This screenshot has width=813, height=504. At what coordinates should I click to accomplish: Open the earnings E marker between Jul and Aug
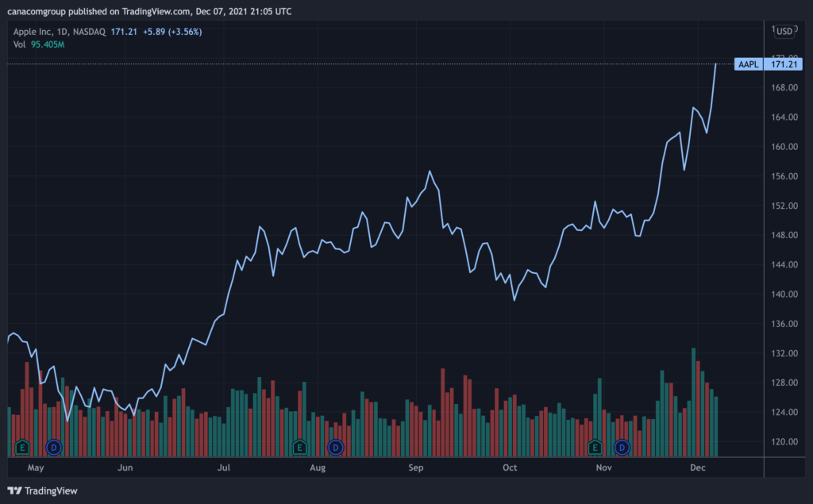[x=299, y=447]
